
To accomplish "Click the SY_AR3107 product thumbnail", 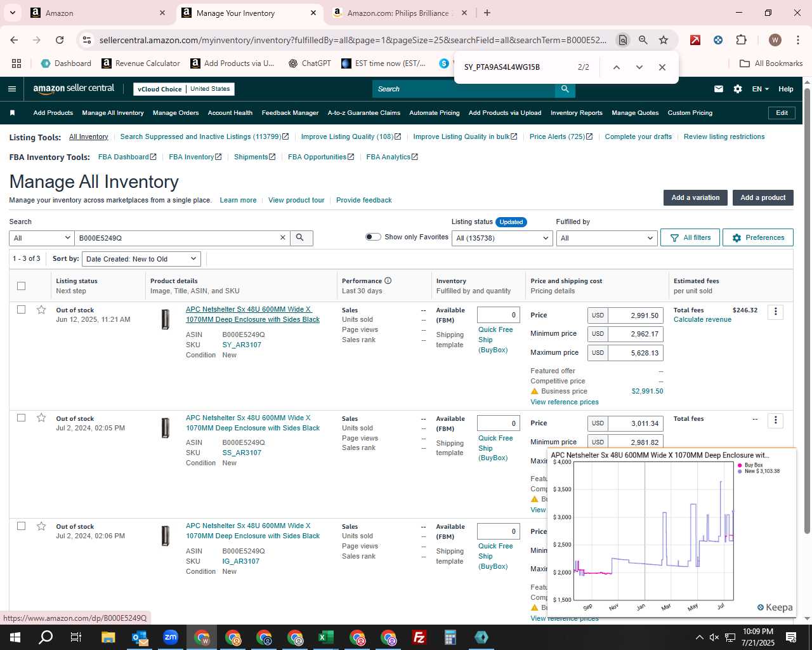I will (x=166, y=319).
